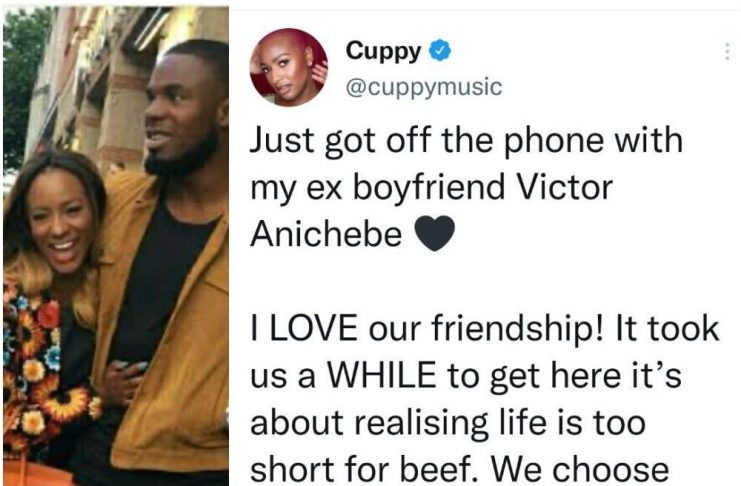Viewport: 741px width, 486px height.
Task: Click the word 'Anichebe' in the tweet
Action: pos(326,234)
